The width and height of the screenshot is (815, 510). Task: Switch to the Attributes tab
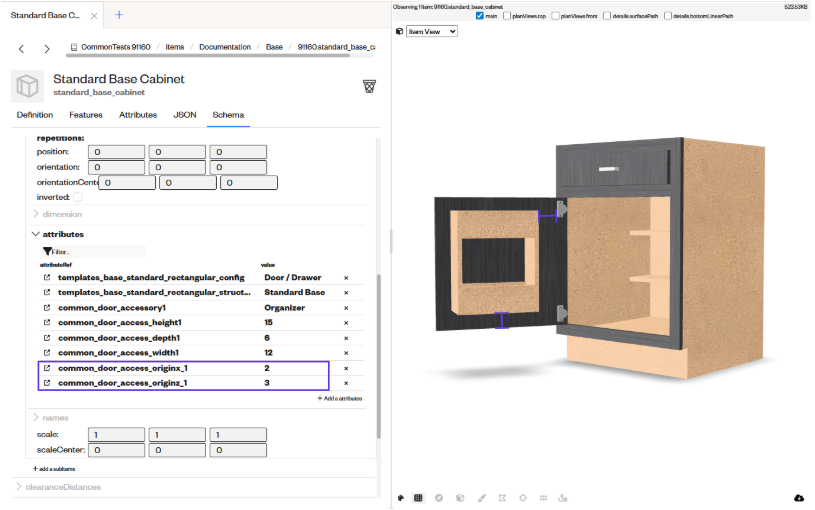pyautogui.click(x=138, y=115)
